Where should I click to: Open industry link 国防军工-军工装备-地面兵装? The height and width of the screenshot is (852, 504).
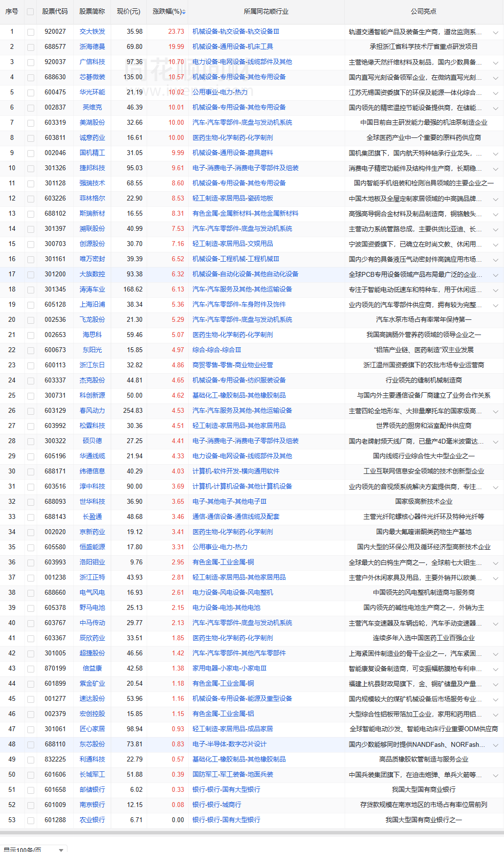pyautogui.click(x=233, y=774)
